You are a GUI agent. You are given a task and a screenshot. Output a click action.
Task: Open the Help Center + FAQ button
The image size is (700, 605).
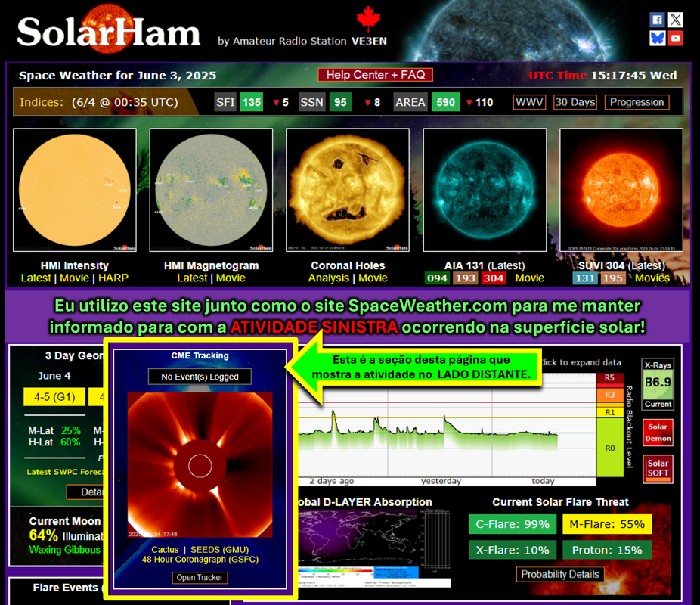coord(376,75)
